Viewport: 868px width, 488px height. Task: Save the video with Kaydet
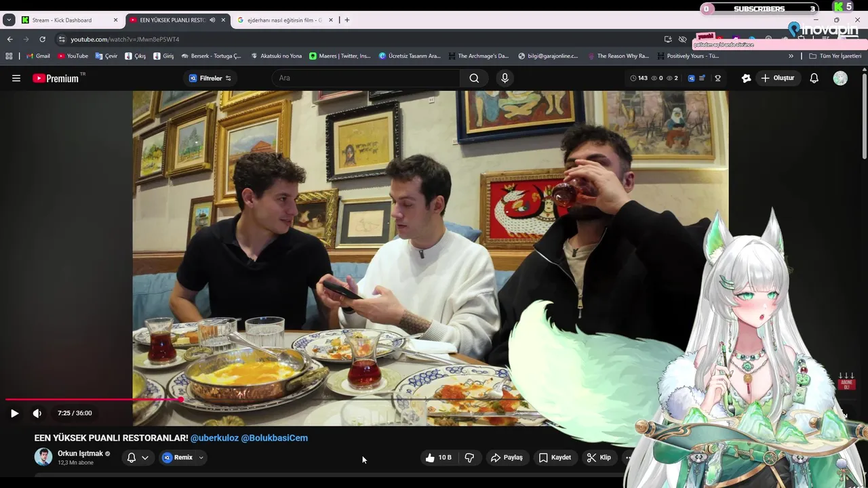pos(555,457)
